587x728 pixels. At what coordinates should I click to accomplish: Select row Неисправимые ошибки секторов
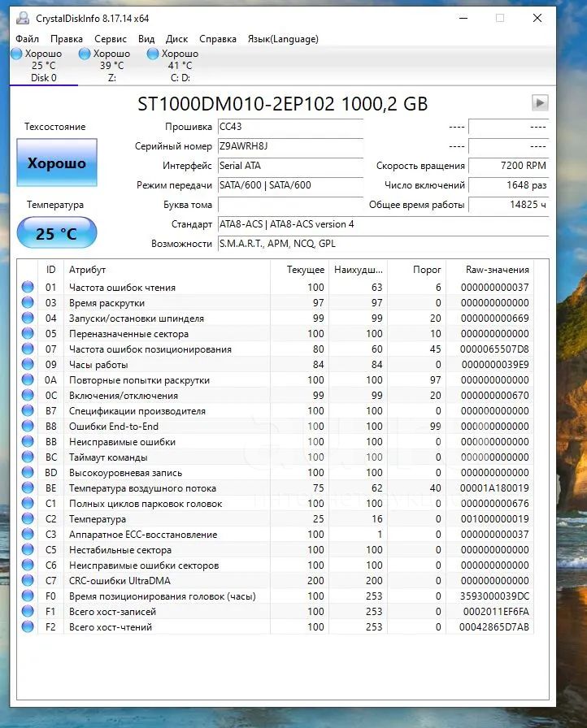pyautogui.click(x=276, y=565)
